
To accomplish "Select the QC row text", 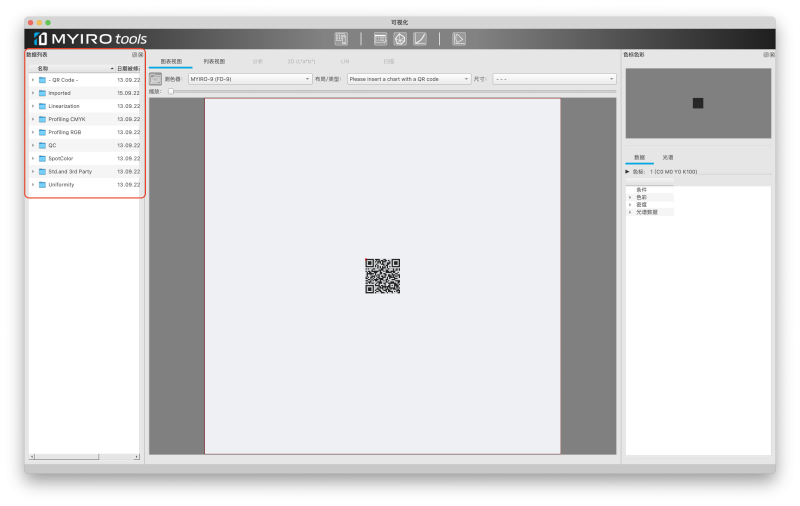I will (x=52, y=145).
